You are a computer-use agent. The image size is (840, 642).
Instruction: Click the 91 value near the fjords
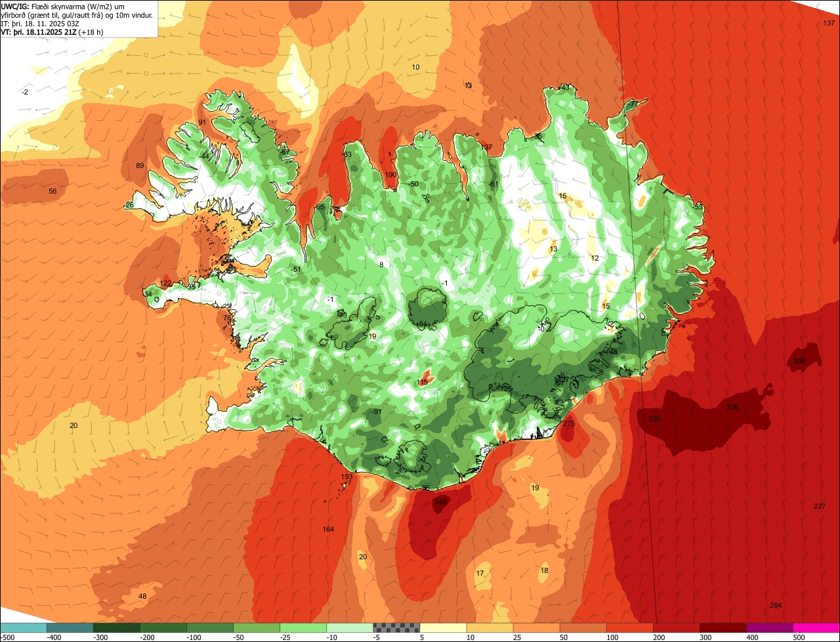[202, 122]
